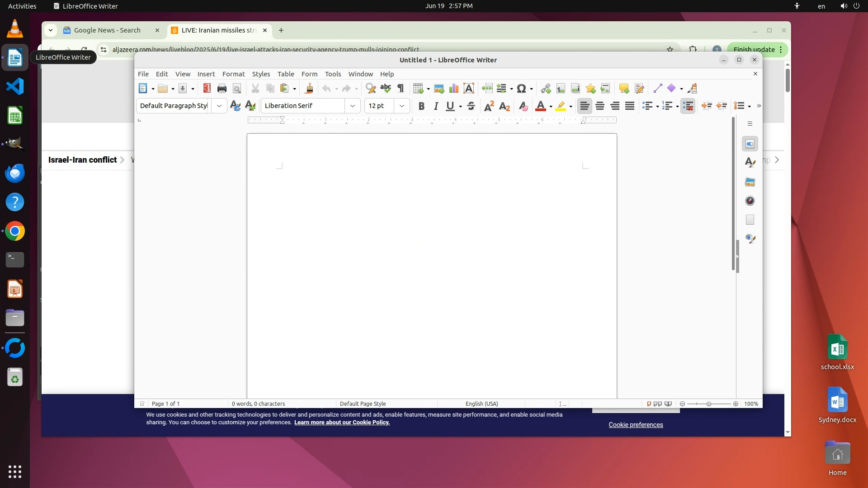Open the Format menu
Image resolution: width=868 pixels, height=488 pixels.
[233, 74]
